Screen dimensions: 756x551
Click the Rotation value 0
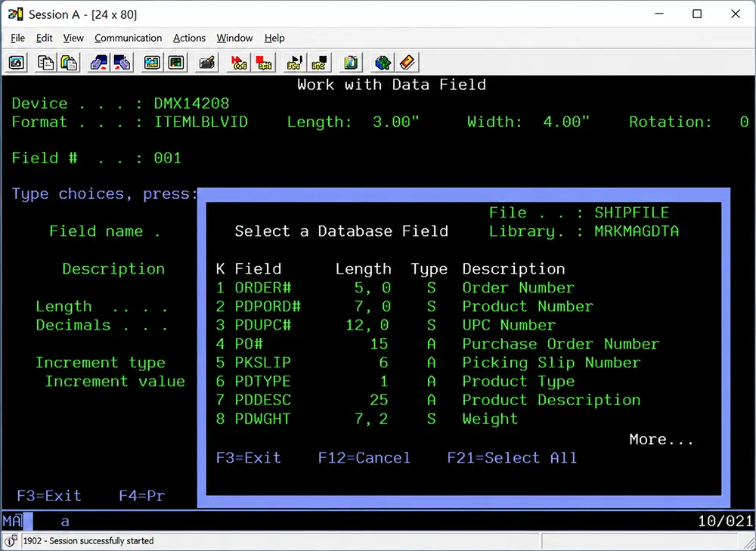click(x=744, y=122)
